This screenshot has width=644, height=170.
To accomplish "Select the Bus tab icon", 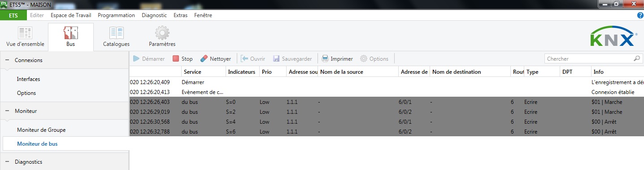I will pos(71,33).
